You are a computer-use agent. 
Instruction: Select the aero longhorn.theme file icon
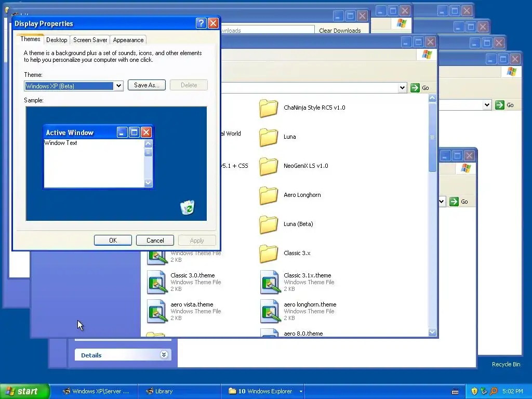(x=270, y=311)
